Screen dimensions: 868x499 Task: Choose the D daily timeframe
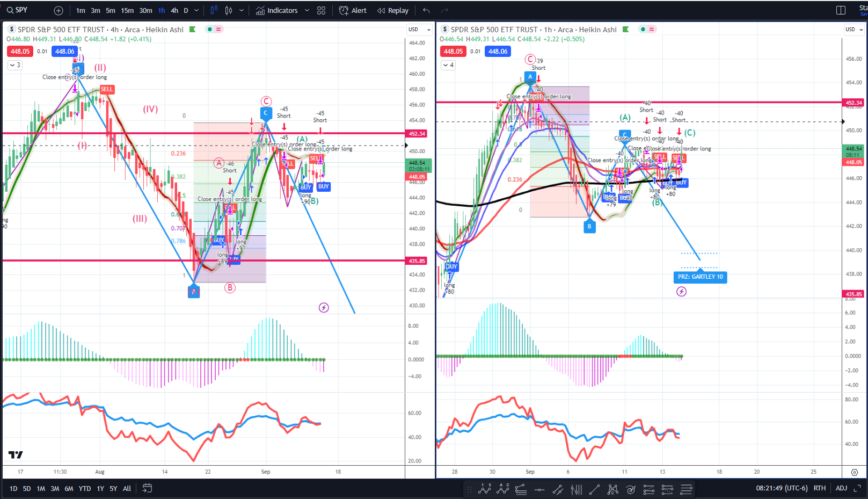tap(186, 11)
